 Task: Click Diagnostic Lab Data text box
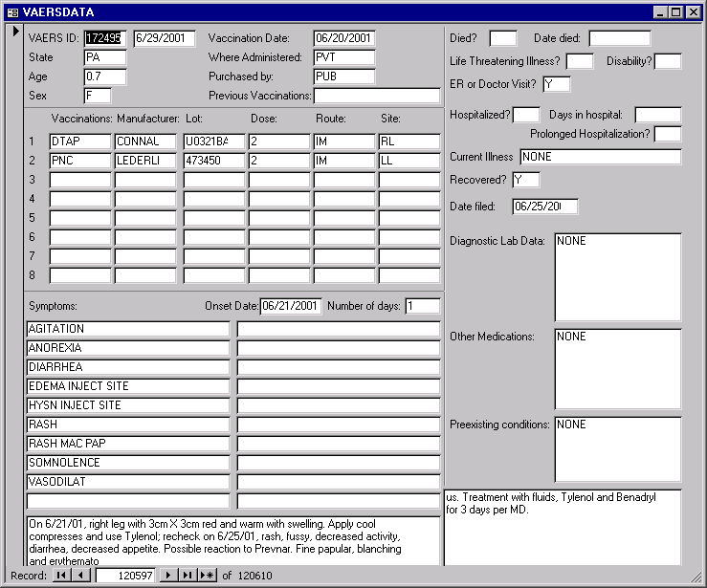pyautogui.click(x=618, y=277)
